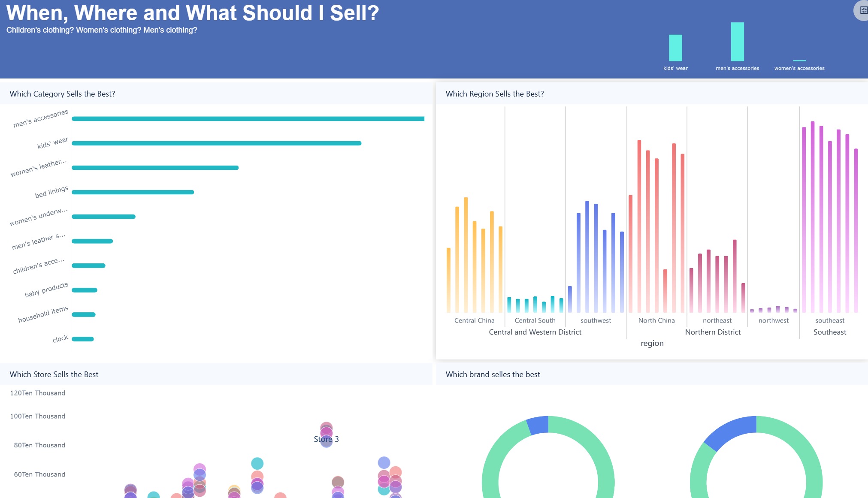Click 'Which Region Sells the Best?' title

[x=494, y=94]
